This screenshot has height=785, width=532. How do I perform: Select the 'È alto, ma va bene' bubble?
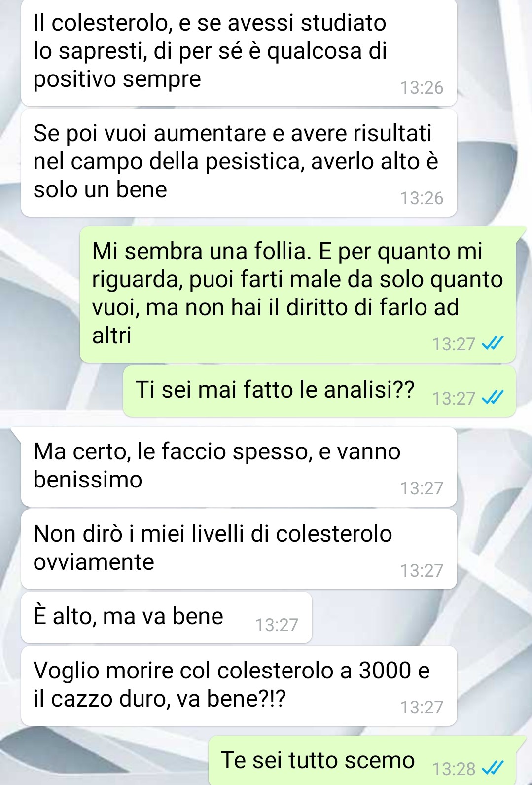[x=167, y=618]
